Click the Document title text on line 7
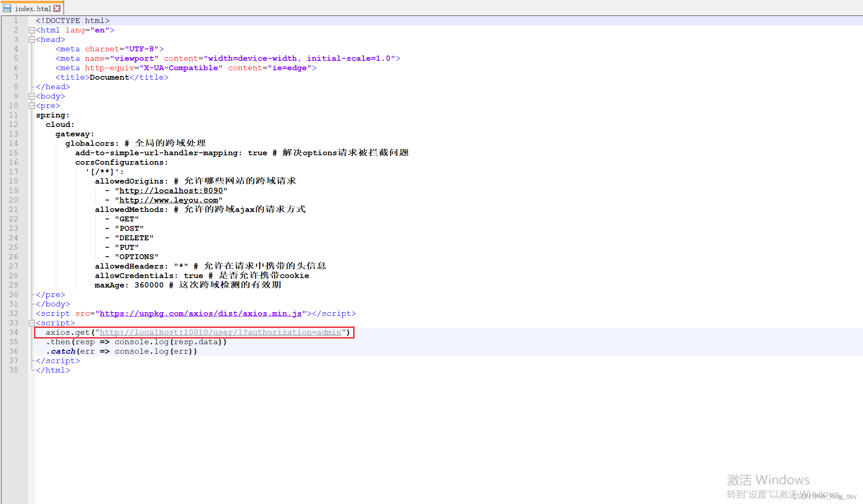Image resolution: width=863 pixels, height=504 pixels. (109, 77)
